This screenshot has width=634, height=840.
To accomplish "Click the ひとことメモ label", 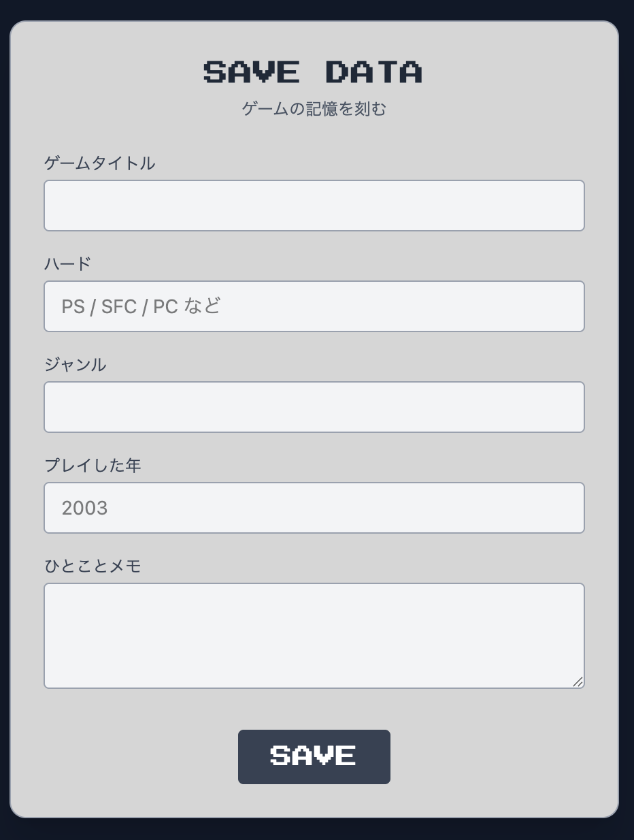I will click(x=93, y=566).
